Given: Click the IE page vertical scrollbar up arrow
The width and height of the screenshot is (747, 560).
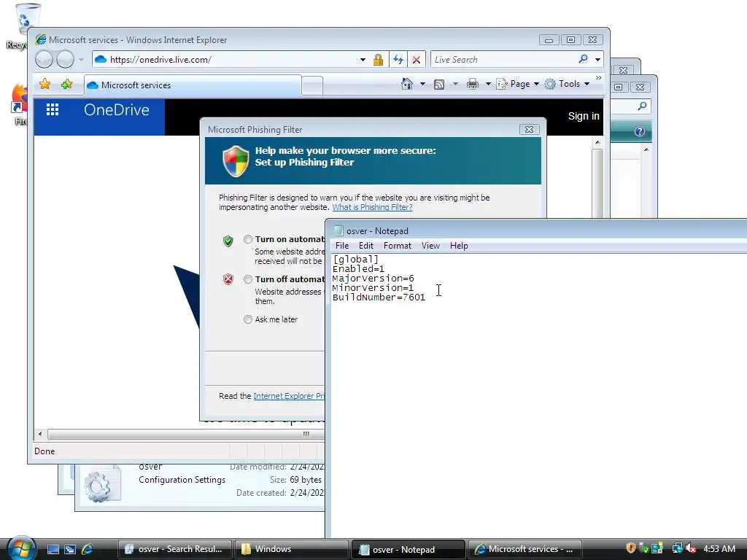Looking at the screenshot, I should pos(597,142).
